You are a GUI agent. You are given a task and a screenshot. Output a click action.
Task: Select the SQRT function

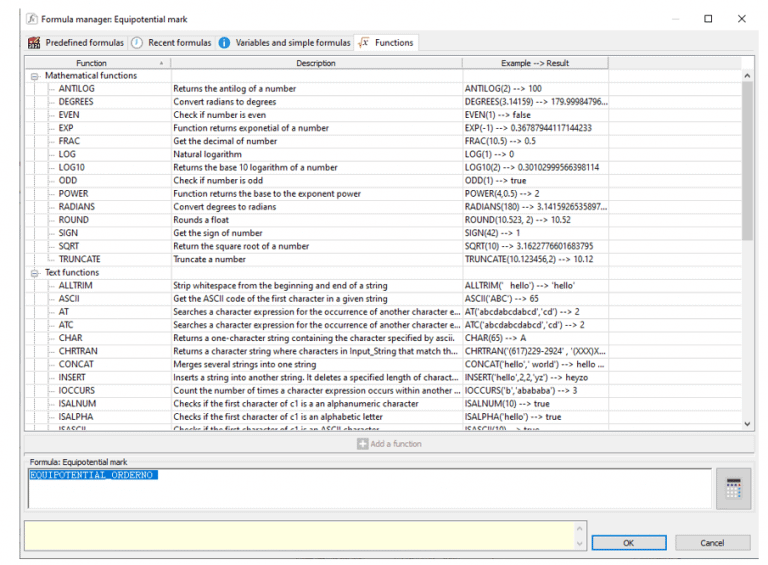[69, 246]
